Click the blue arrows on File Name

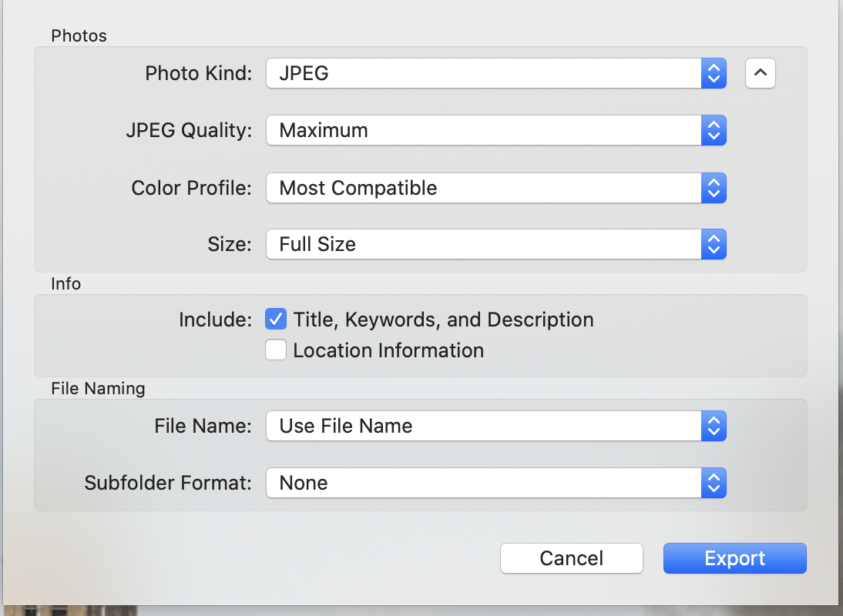[714, 426]
